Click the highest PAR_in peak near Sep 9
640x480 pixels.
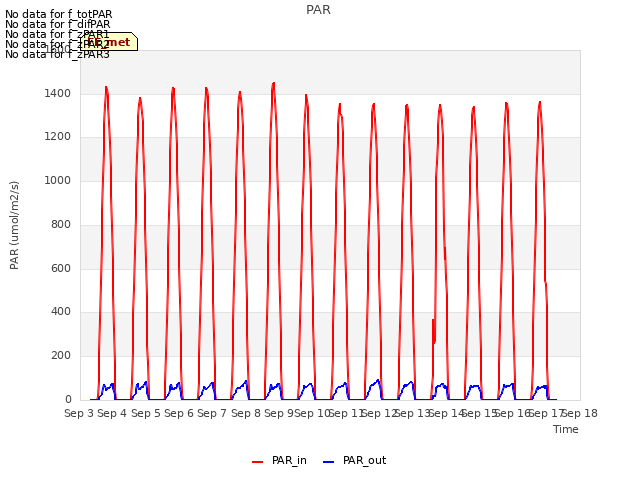[x=273, y=84]
